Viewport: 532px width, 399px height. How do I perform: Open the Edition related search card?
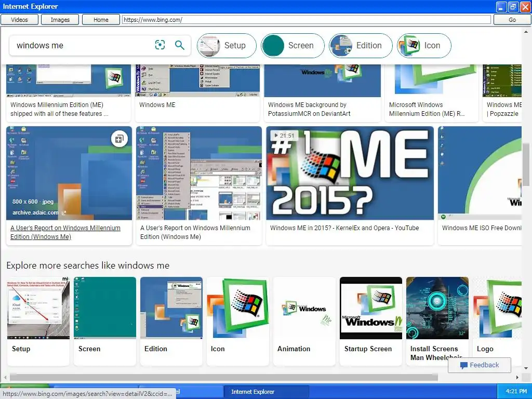(171, 321)
